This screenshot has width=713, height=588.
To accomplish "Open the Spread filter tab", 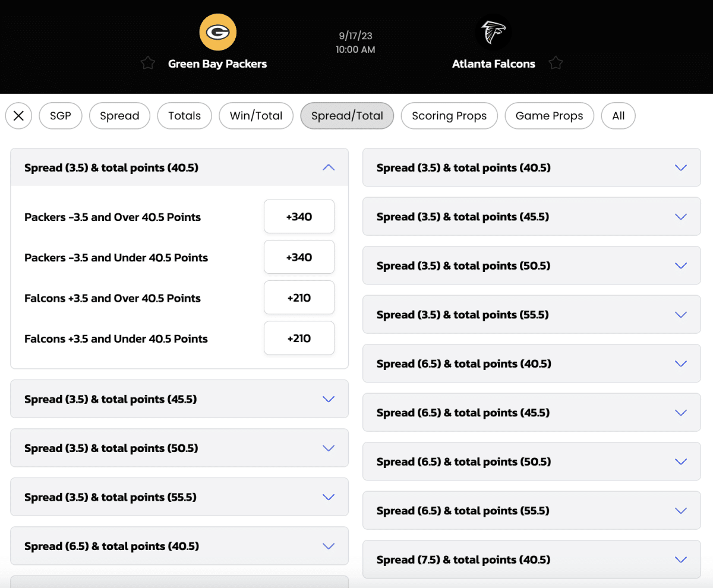I will coord(119,116).
